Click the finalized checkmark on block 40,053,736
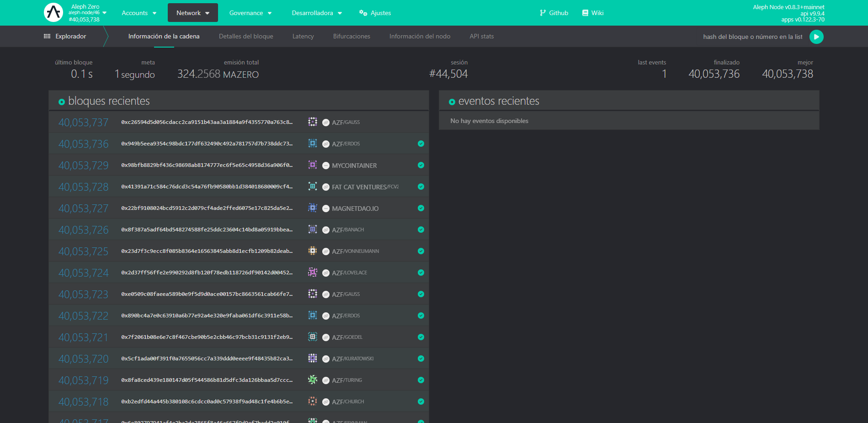 [x=421, y=143]
